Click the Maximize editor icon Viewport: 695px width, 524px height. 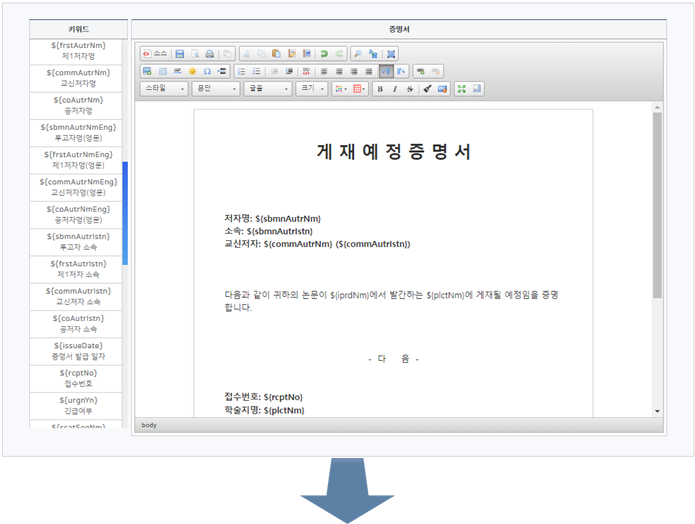click(391, 53)
